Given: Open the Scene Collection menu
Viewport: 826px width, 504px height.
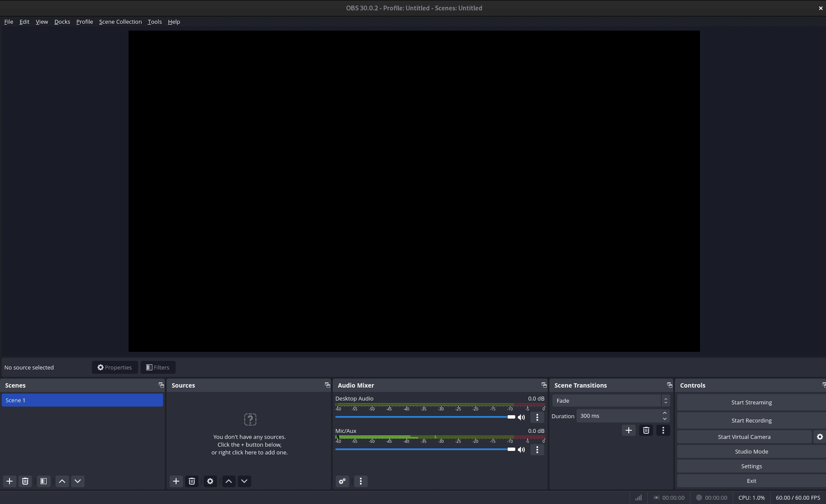Looking at the screenshot, I should 120,22.
